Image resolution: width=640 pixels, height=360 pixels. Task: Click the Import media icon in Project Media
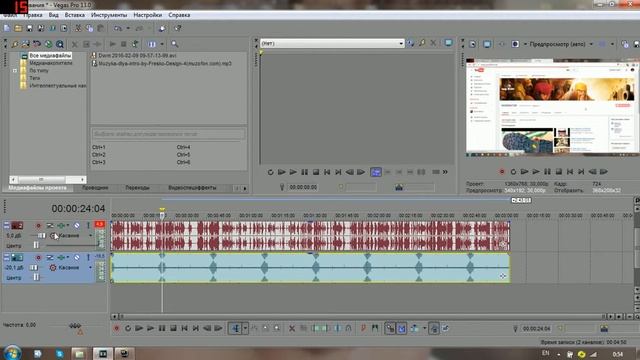pos(15,44)
